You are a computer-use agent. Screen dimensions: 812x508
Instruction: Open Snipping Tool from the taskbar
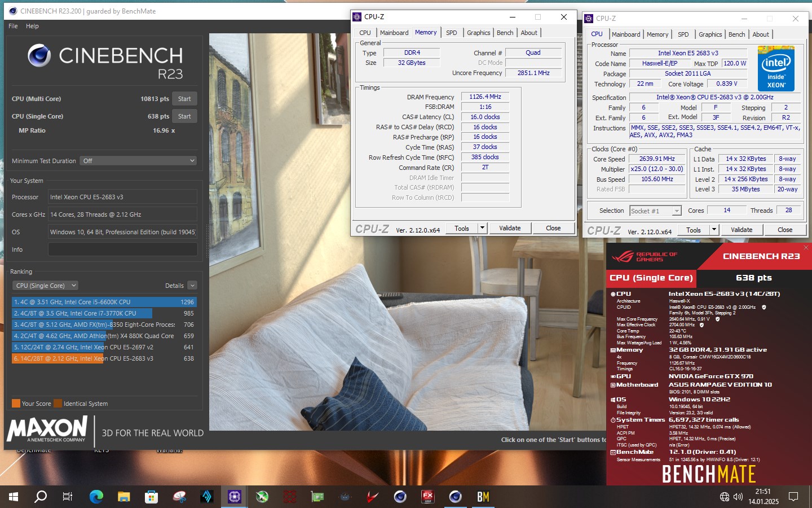179,497
